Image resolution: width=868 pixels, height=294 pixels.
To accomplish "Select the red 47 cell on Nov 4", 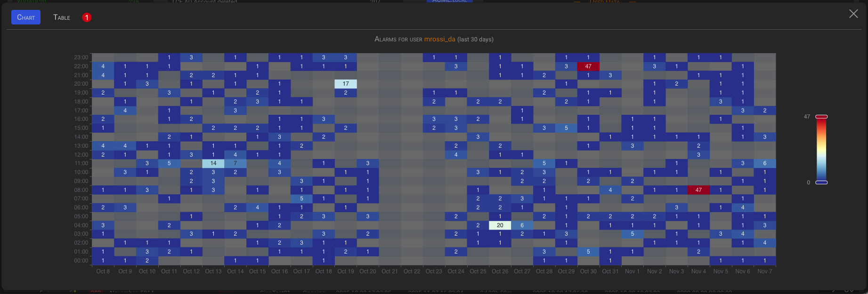I will click(x=698, y=190).
